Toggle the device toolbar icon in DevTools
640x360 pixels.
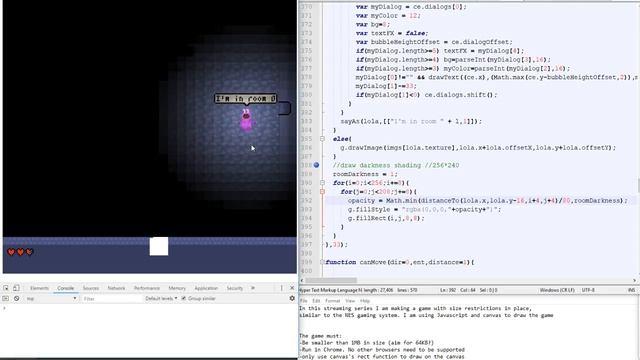[16, 288]
